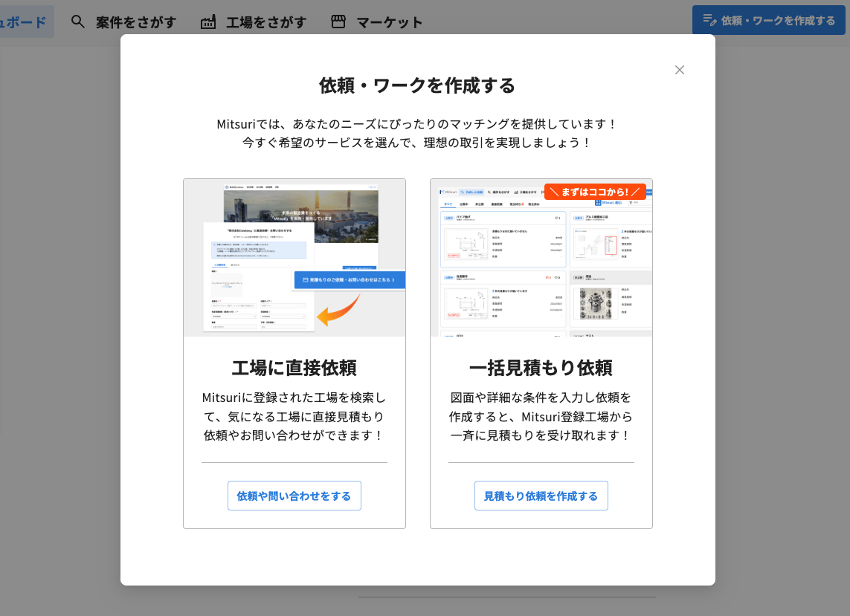Close the 依頼・ワークを作成する dialog
Screen dimensions: 850x616
(x=679, y=70)
